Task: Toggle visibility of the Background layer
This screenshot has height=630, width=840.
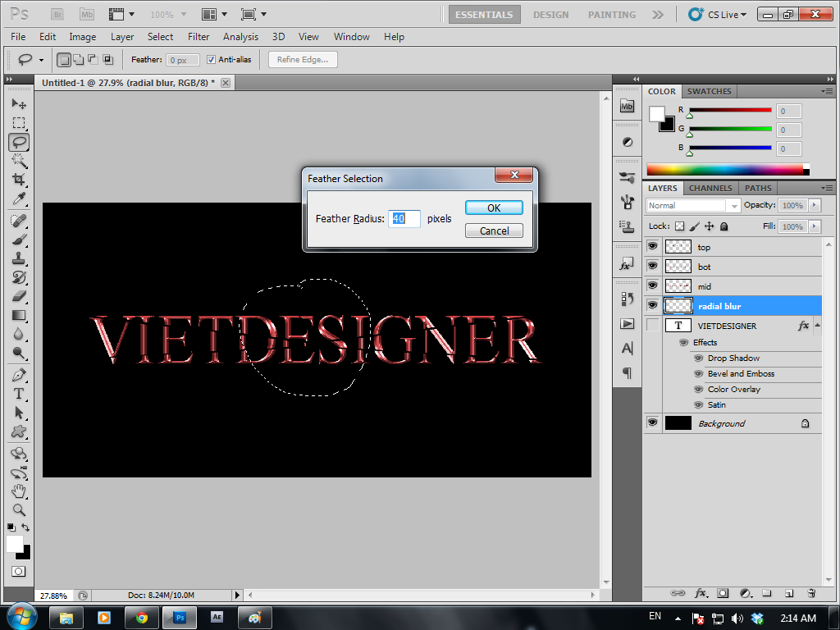Action: point(652,422)
